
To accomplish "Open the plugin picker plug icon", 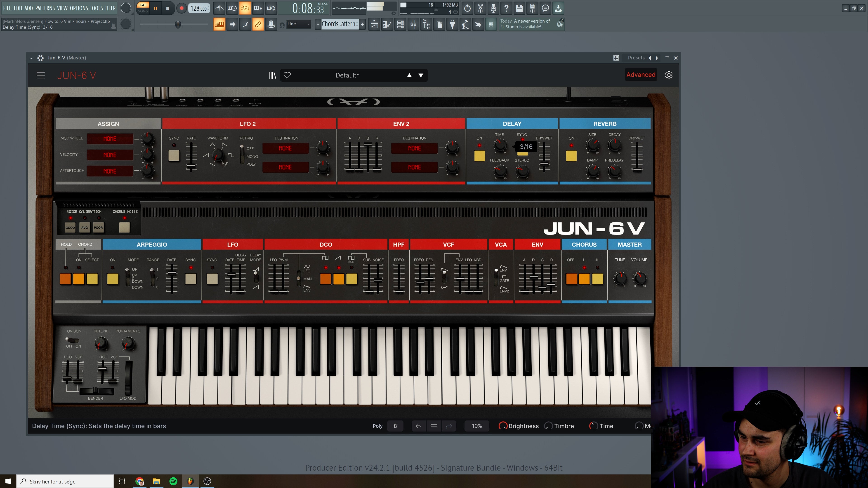I will coord(453,24).
